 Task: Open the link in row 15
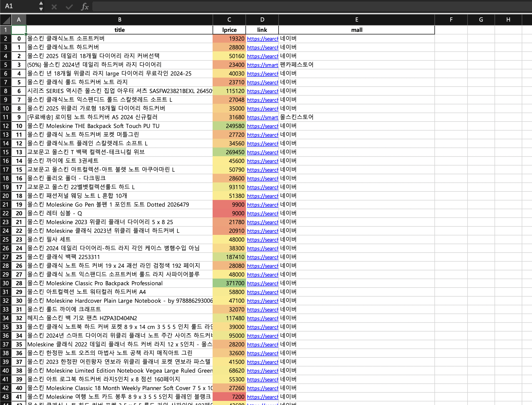click(262, 152)
